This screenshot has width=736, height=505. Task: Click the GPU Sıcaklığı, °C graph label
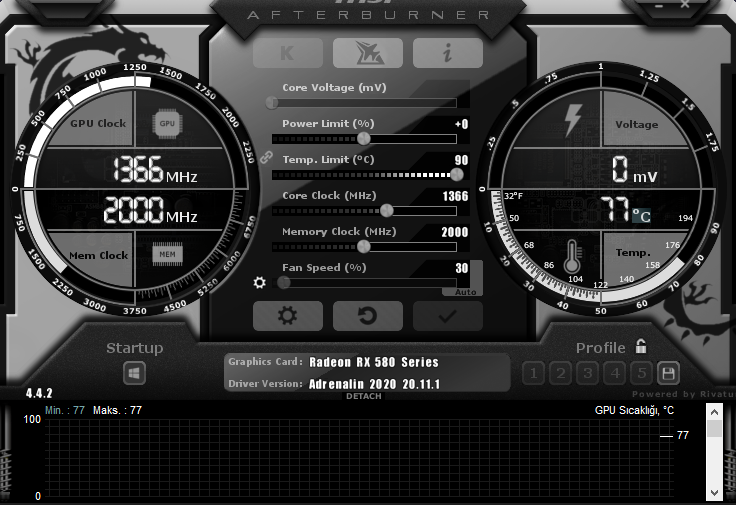(634, 410)
